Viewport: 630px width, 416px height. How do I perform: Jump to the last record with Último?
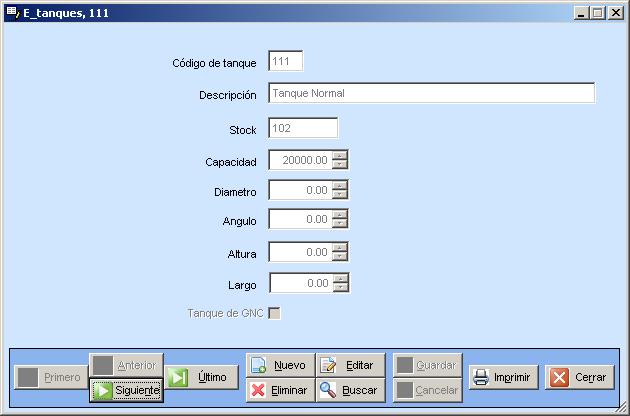[202, 377]
